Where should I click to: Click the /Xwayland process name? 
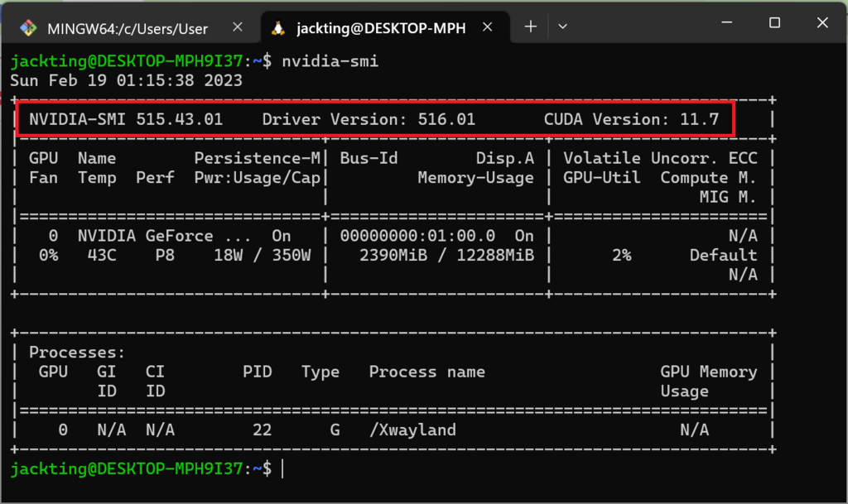[412, 430]
